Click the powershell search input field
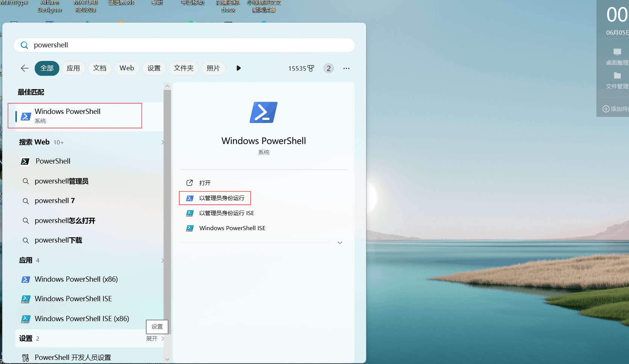The image size is (629, 364). point(184,45)
